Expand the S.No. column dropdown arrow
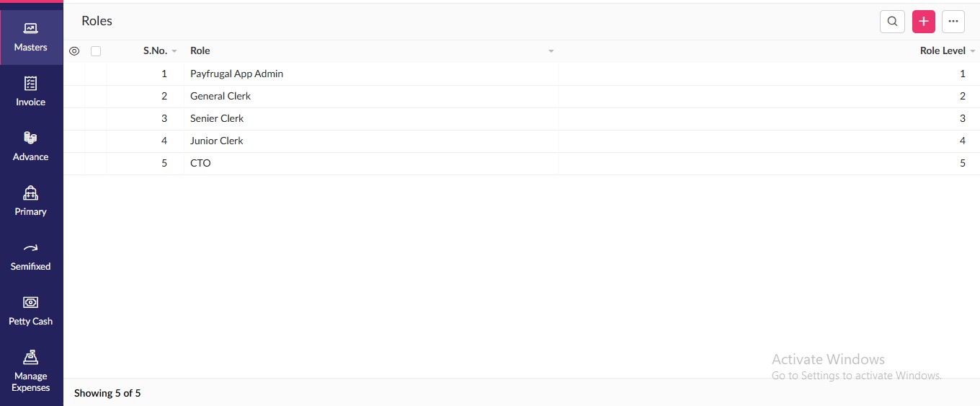The height and width of the screenshot is (406, 980). point(174,52)
